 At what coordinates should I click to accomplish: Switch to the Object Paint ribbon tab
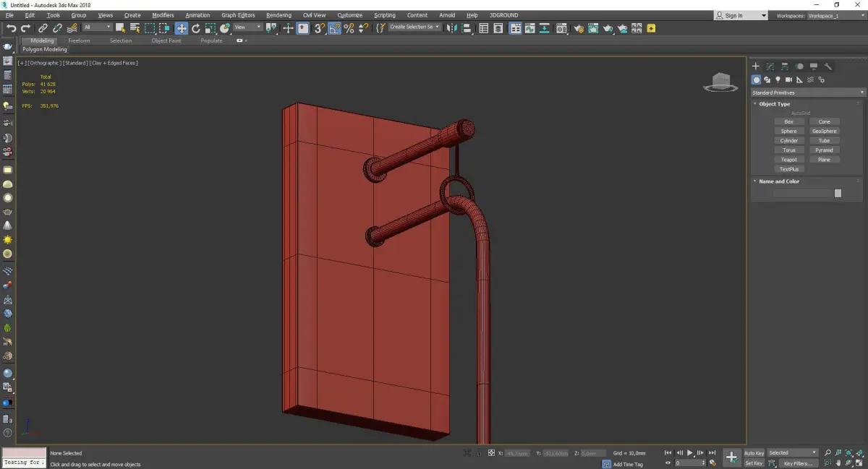pyautogui.click(x=166, y=40)
